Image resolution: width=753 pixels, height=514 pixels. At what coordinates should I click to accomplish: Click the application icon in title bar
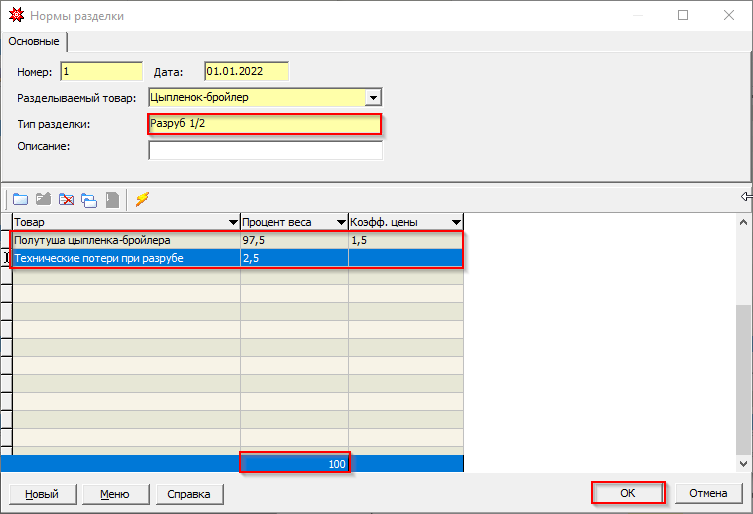(15, 16)
